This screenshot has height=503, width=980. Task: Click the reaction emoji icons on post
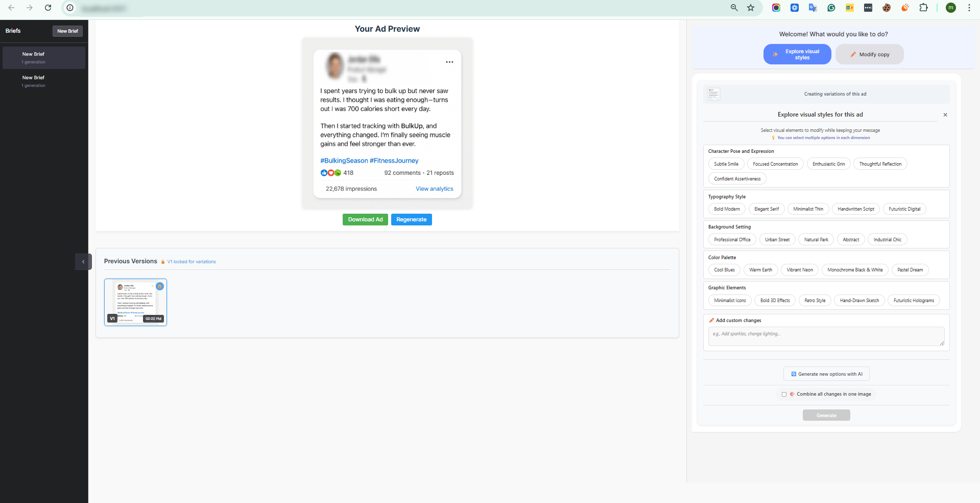330,173
